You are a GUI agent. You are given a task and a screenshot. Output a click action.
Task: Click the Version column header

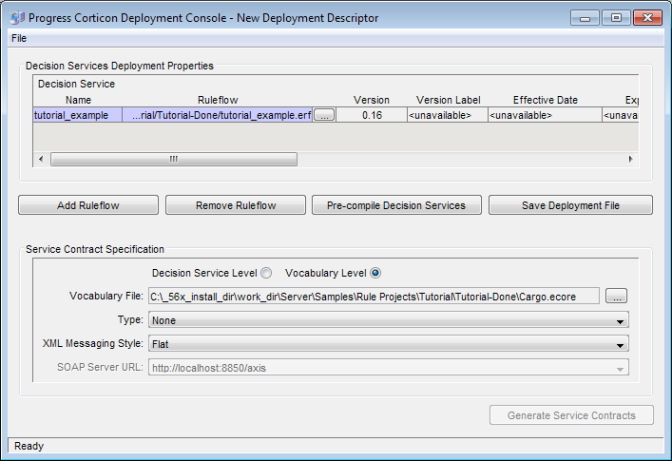(372, 100)
